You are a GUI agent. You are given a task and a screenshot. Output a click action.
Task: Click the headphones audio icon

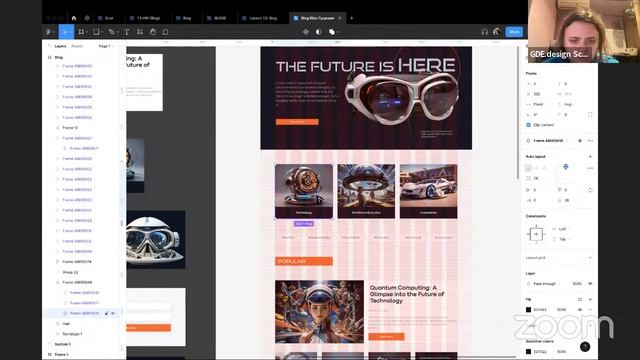[x=484, y=32]
